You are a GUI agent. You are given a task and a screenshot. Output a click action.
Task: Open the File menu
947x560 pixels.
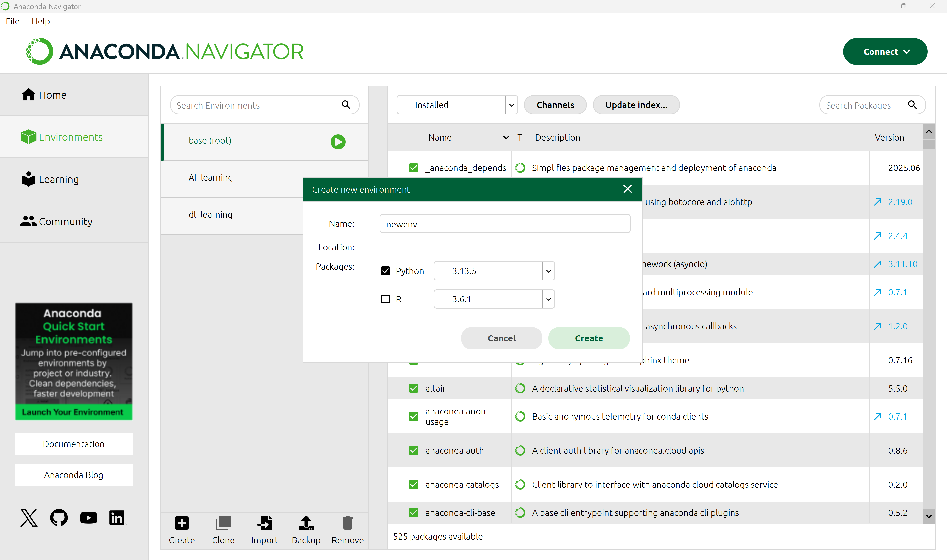point(12,21)
